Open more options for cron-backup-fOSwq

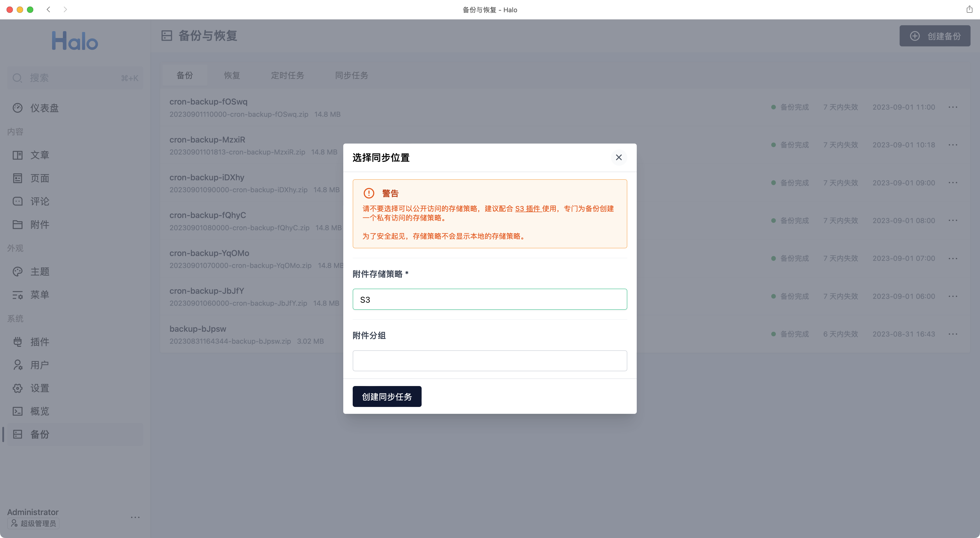(x=953, y=107)
